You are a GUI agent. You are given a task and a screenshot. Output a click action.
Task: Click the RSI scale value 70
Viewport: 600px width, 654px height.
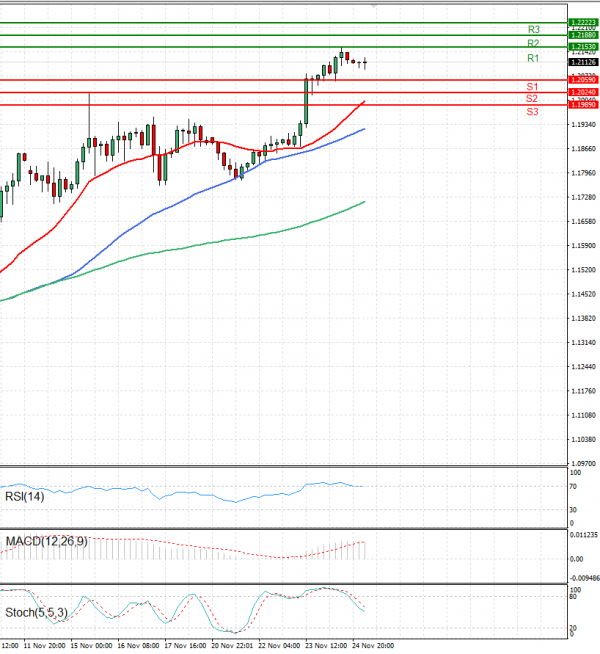click(573, 487)
